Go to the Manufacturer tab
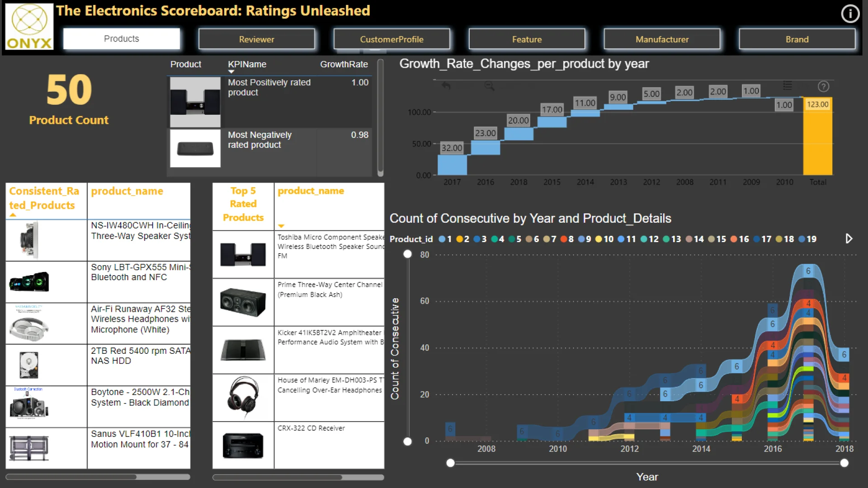Image resolution: width=868 pixels, height=488 pixels. tap(662, 39)
